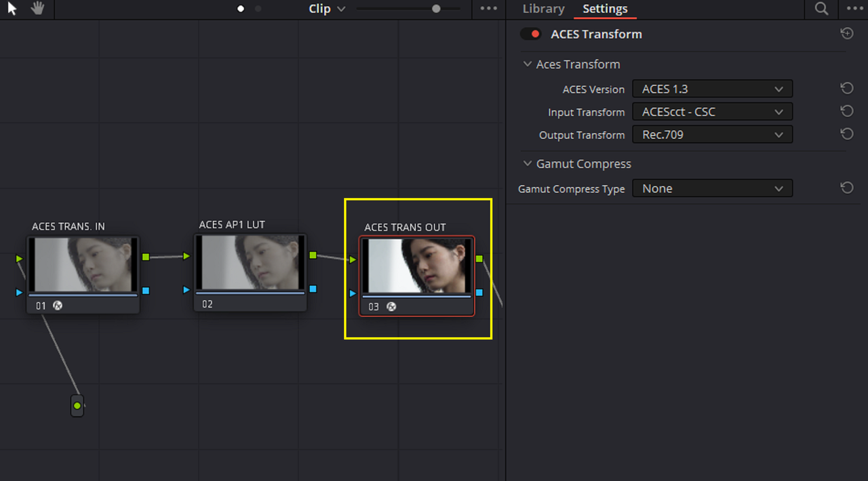
Task: Click the FX badge on node 01
Action: point(58,306)
